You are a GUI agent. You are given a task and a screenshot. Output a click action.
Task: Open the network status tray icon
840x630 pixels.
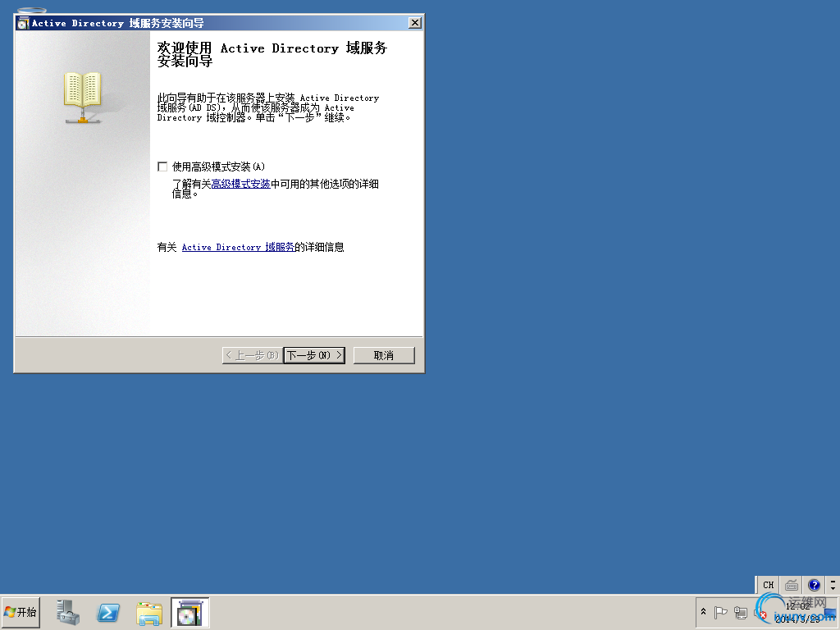coord(739,612)
